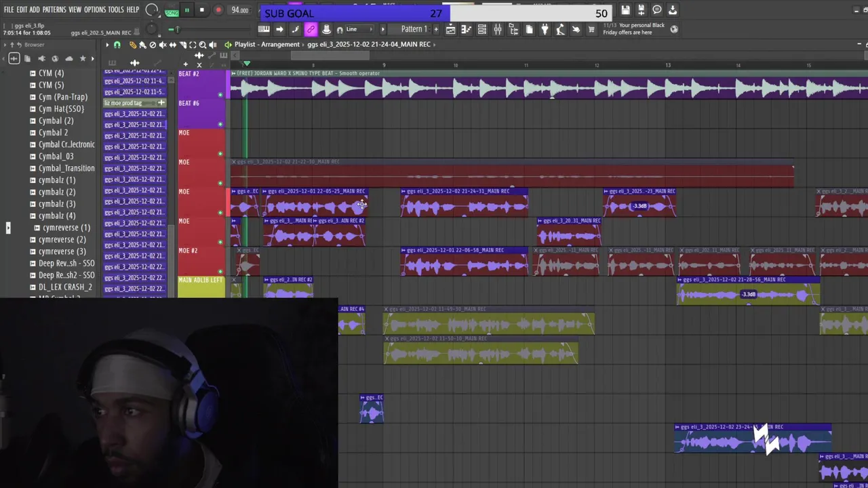This screenshot has width=868, height=488.
Task: Open the FILE menu
Action: [9, 9]
